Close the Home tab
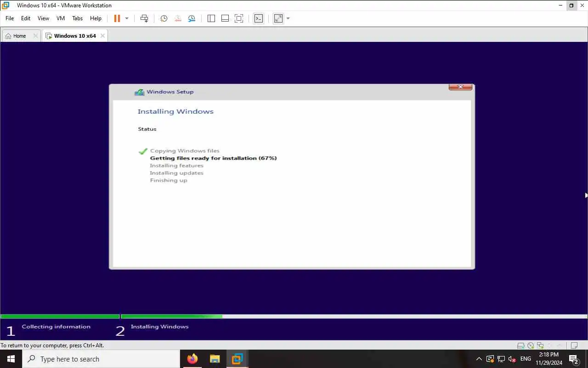This screenshot has width=588, height=368. (x=35, y=36)
